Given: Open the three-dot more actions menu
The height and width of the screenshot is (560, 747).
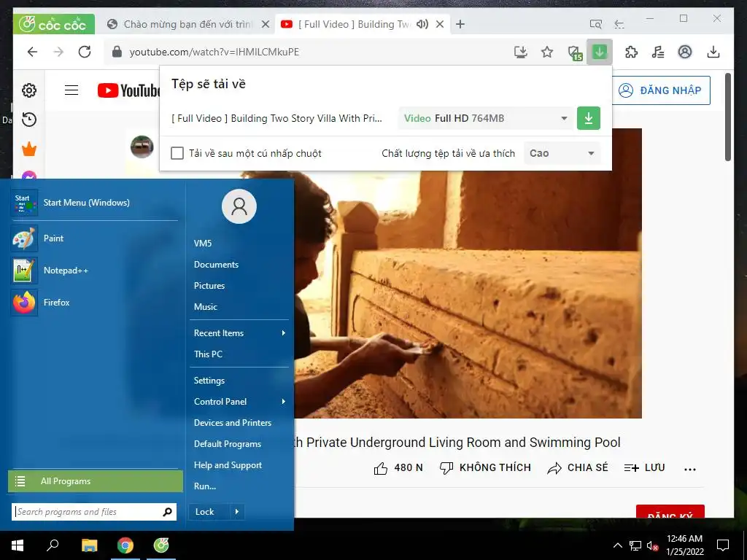Looking at the screenshot, I should (x=690, y=469).
